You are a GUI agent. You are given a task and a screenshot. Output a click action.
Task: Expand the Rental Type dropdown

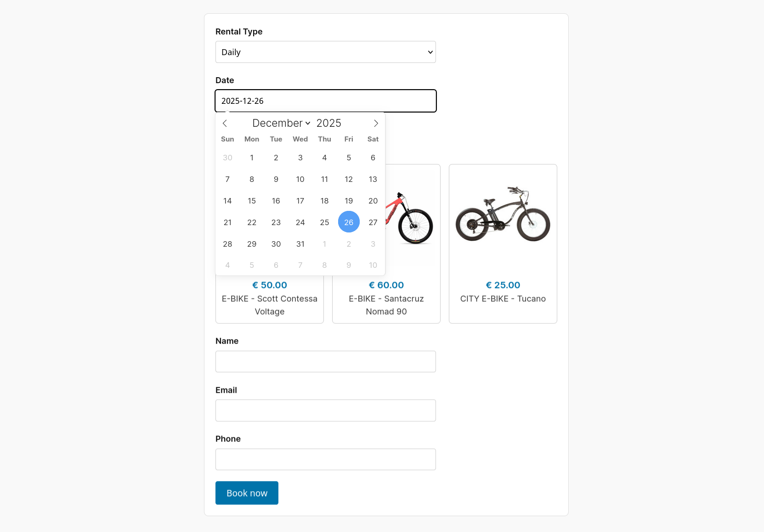[325, 52]
